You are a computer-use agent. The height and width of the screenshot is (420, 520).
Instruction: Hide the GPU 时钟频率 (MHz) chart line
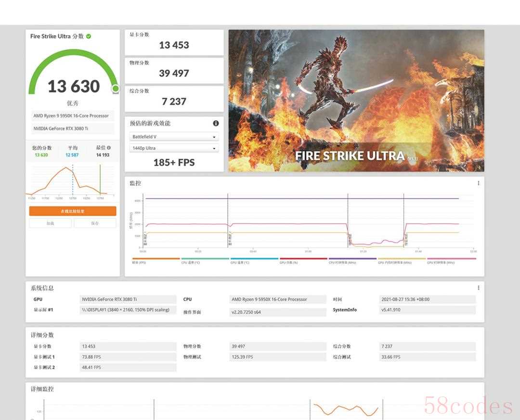tap(441, 262)
